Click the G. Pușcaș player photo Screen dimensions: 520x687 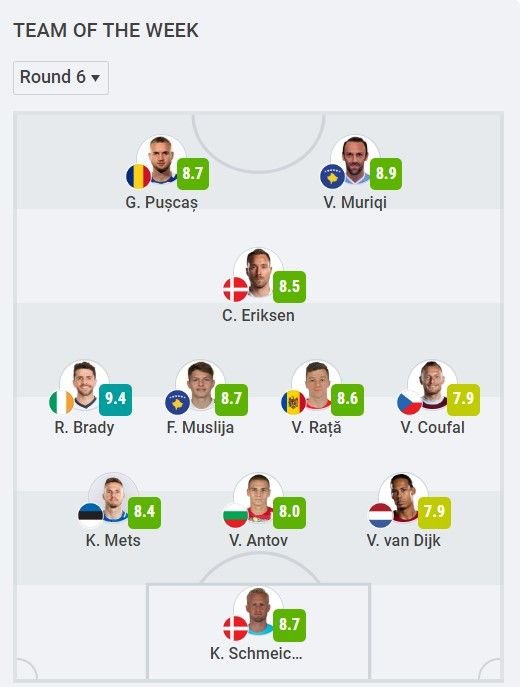click(x=161, y=160)
